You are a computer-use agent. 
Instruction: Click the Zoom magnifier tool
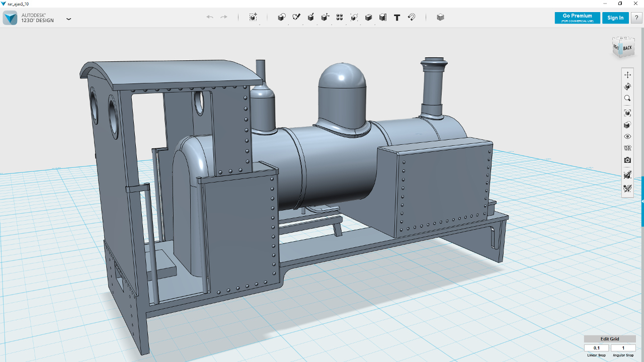pyautogui.click(x=627, y=99)
